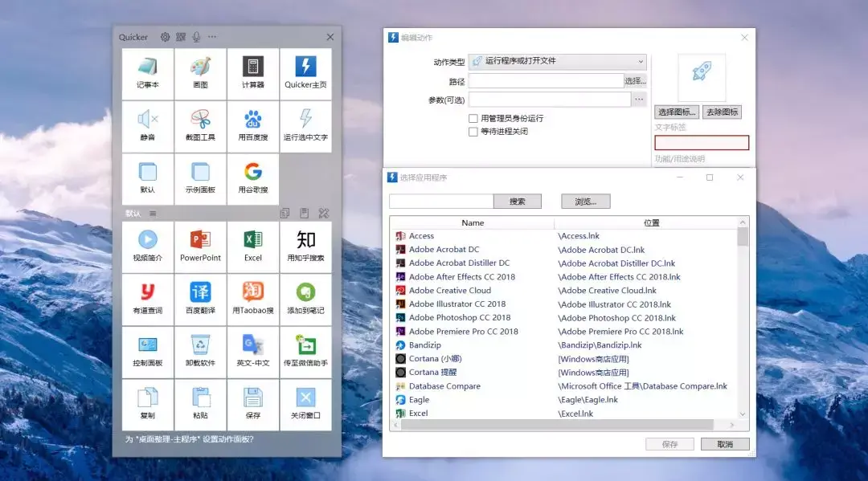Click the 关闭窗口 close window tile

(x=305, y=405)
